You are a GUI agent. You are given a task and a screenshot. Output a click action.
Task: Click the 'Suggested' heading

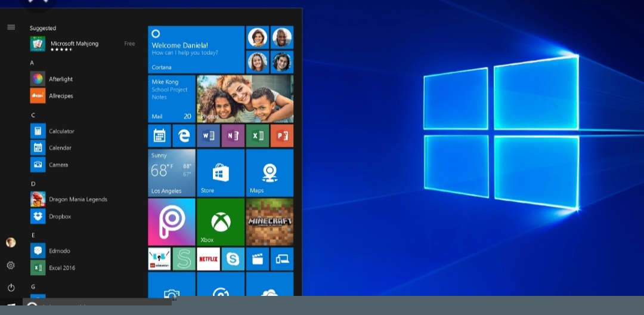[43, 28]
